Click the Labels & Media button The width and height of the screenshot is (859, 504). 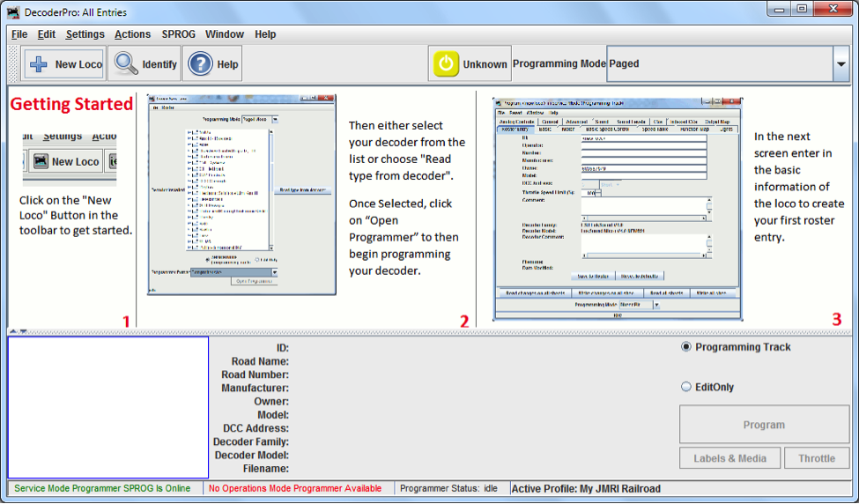[x=729, y=458]
